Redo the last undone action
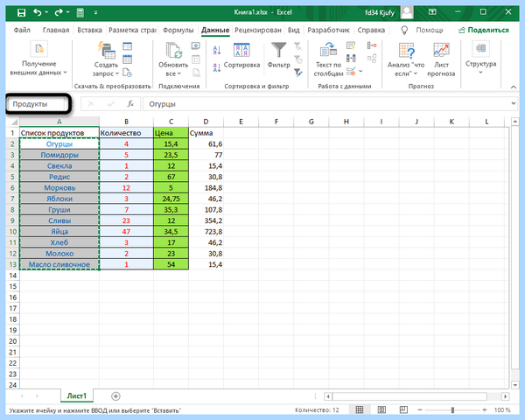 59,13
